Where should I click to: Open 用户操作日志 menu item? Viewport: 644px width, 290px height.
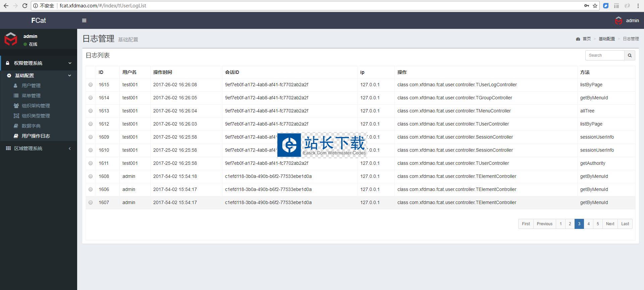click(x=36, y=136)
